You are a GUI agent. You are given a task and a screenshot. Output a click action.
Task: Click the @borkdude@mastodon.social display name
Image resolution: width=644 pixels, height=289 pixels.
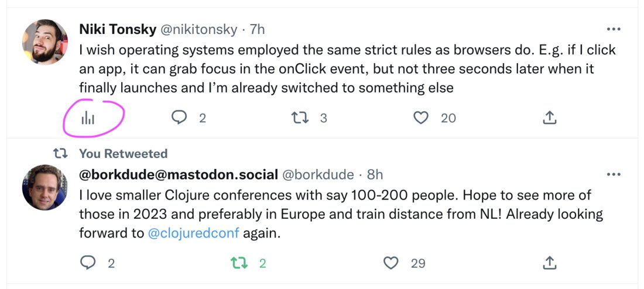[x=179, y=174]
